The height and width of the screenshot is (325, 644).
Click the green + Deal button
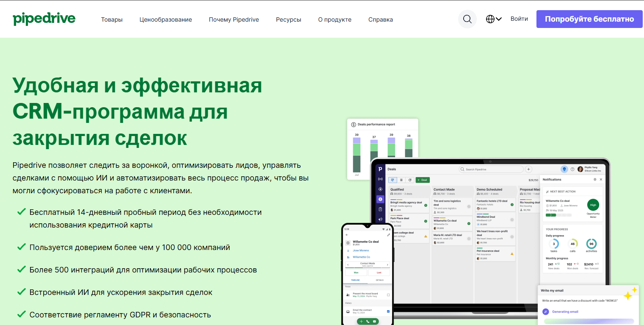(x=422, y=180)
